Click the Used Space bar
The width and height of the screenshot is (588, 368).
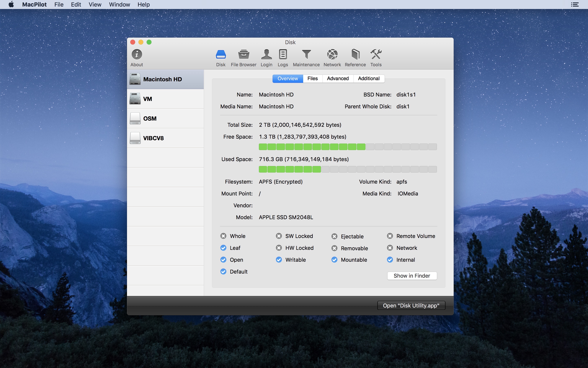click(x=348, y=169)
